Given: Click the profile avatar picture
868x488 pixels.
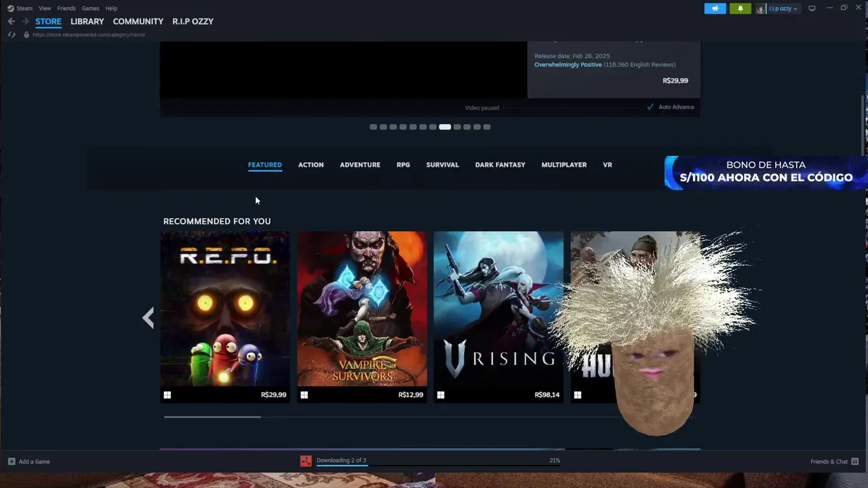Looking at the screenshot, I should tap(762, 8).
